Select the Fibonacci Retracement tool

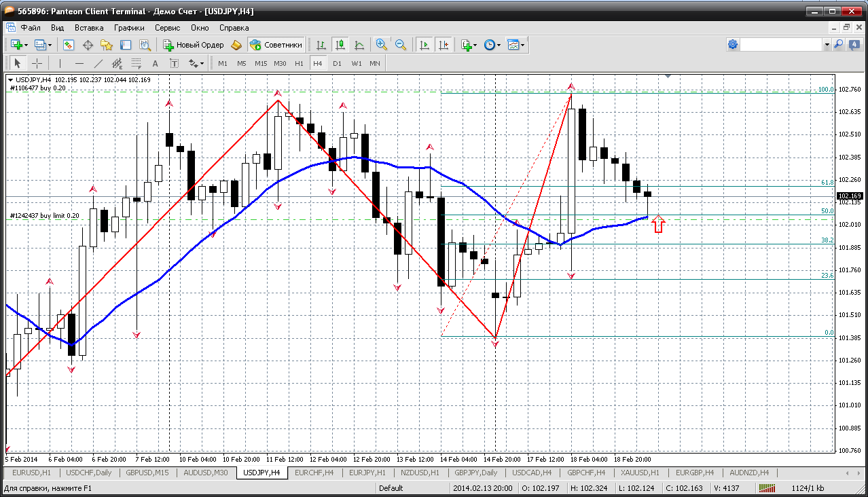coord(136,63)
